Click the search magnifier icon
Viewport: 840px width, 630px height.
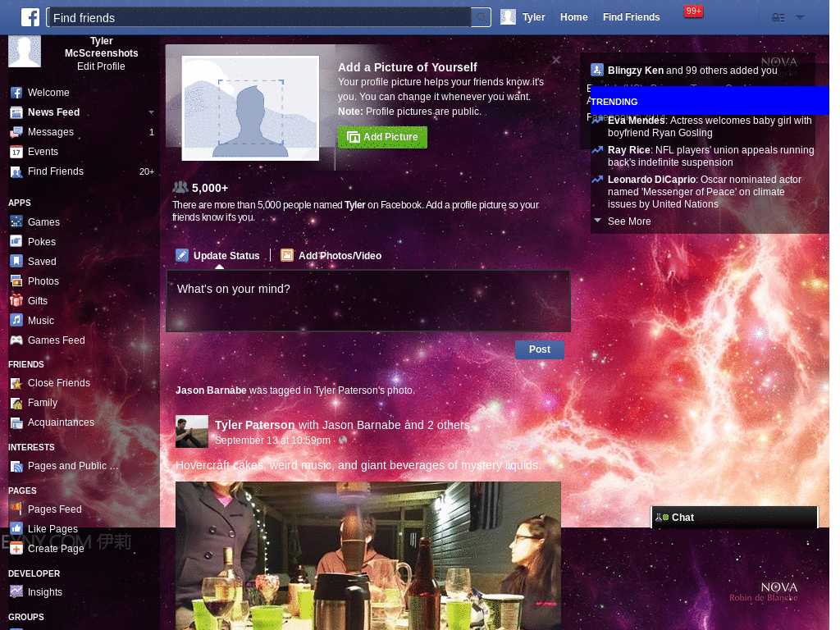(x=481, y=17)
